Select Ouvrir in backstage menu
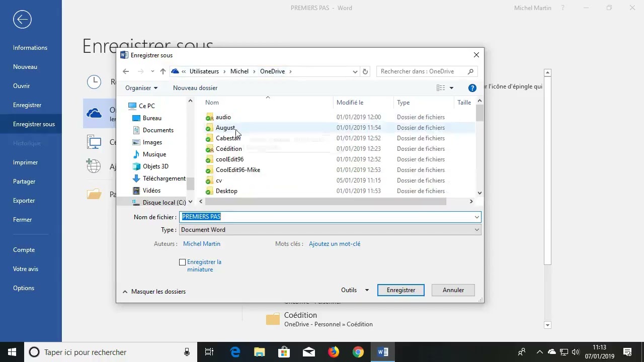Screen dimensions: 644x362 point(22,86)
